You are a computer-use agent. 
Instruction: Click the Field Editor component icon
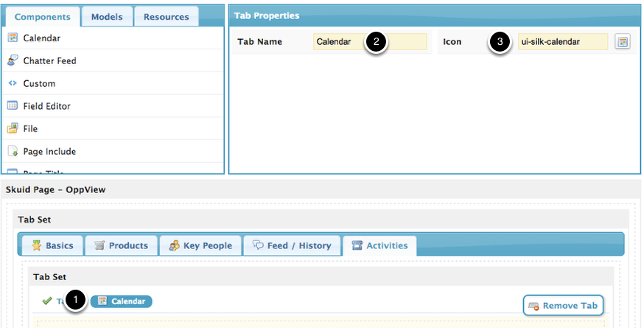point(13,106)
